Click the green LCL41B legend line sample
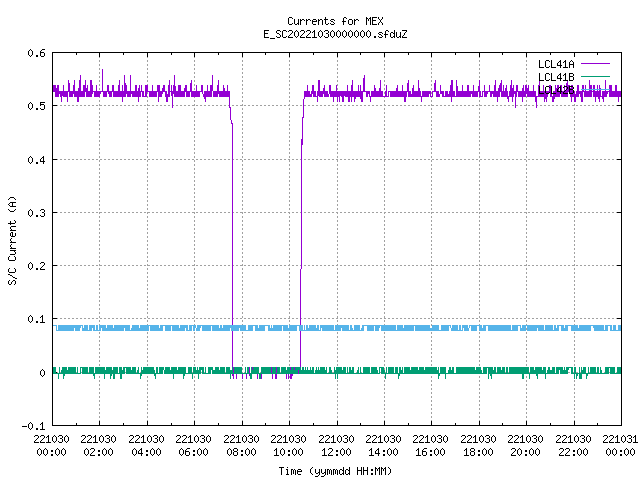The image size is (640, 480). [595, 76]
